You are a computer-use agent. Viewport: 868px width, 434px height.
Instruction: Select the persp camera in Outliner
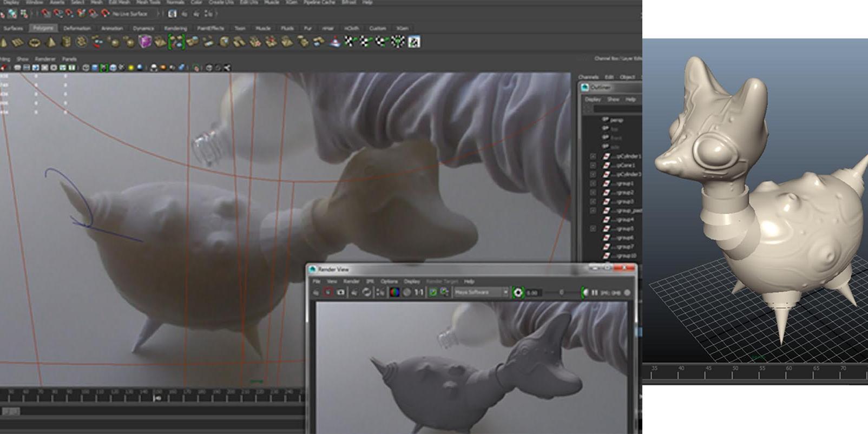pyautogui.click(x=617, y=120)
